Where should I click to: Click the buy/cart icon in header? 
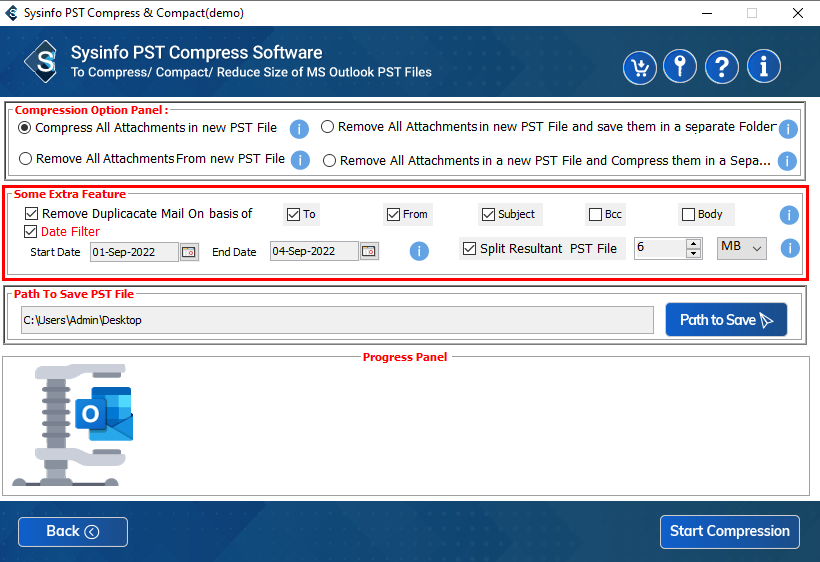[x=640, y=67]
